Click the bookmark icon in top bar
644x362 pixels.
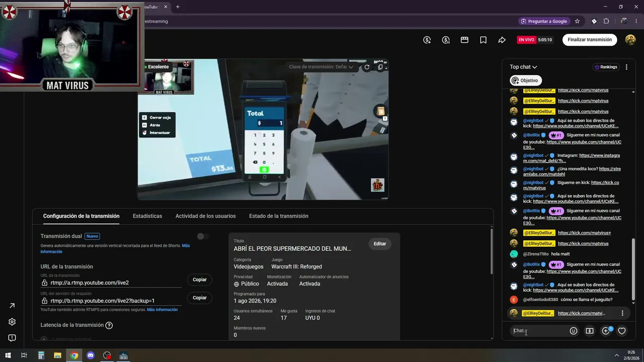(x=483, y=40)
